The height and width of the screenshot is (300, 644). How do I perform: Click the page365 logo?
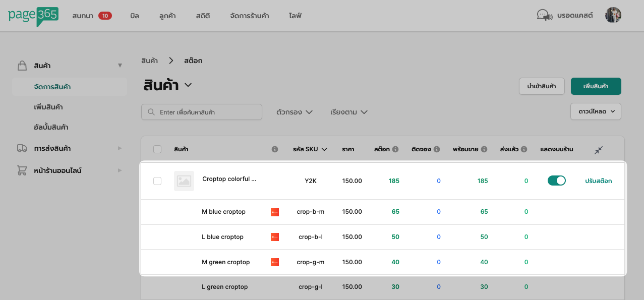(33, 16)
